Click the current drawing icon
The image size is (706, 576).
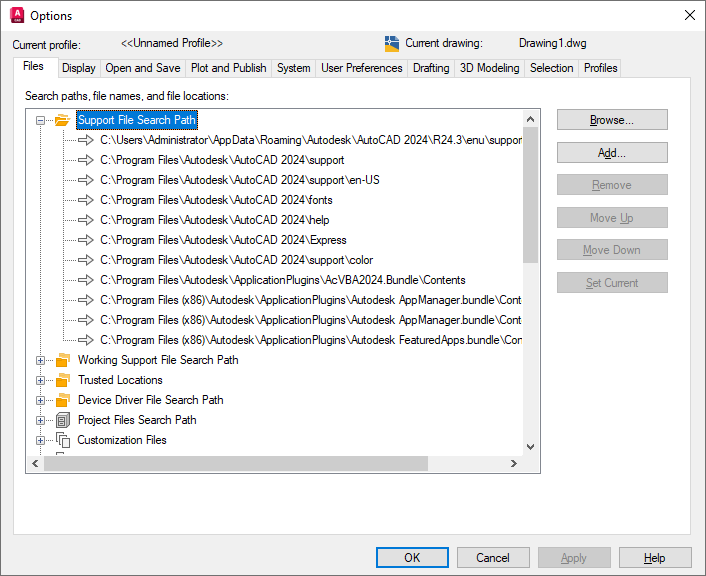pyautogui.click(x=392, y=44)
